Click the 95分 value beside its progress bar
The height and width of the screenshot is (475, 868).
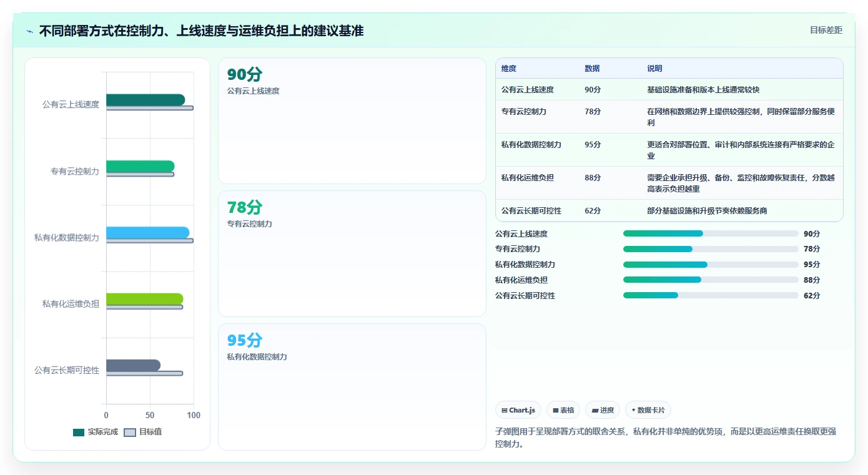[812, 265]
